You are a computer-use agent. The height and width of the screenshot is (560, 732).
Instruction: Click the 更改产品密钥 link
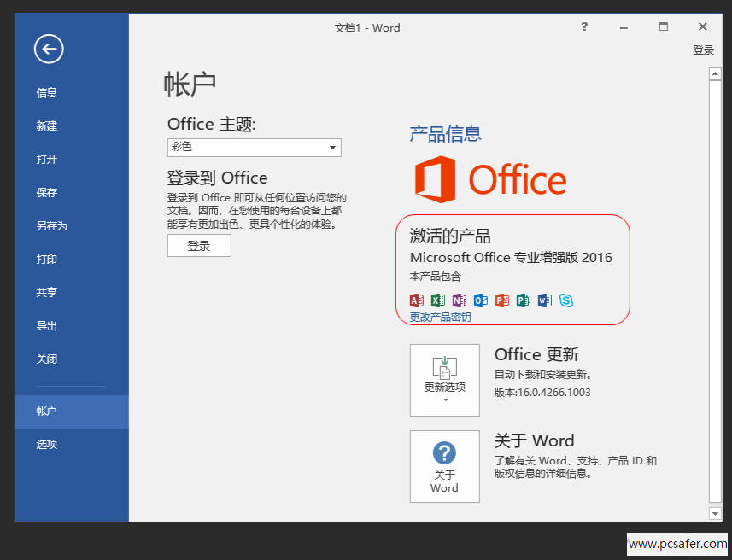tap(440, 318)
